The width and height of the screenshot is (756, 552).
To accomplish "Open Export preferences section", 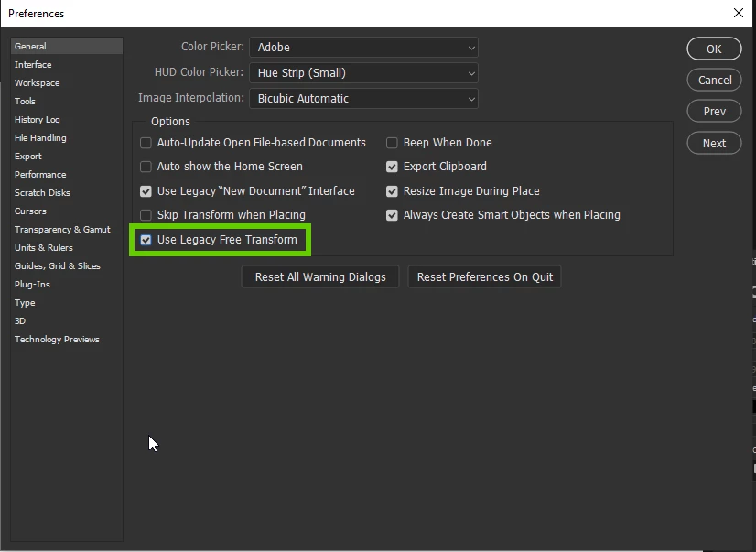I will (x=67, y=157).
